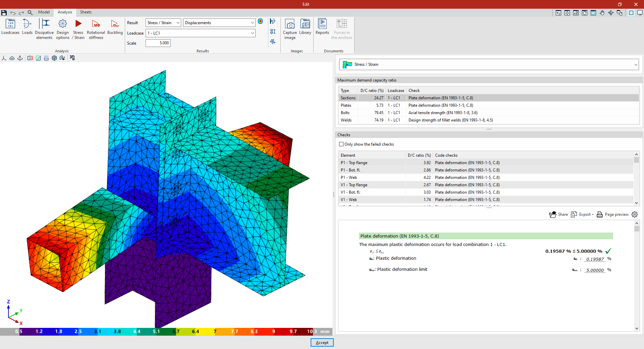Screen dimensions: 644x349
Task: Open Dissipative elements settings
Action: click(44, 29)
